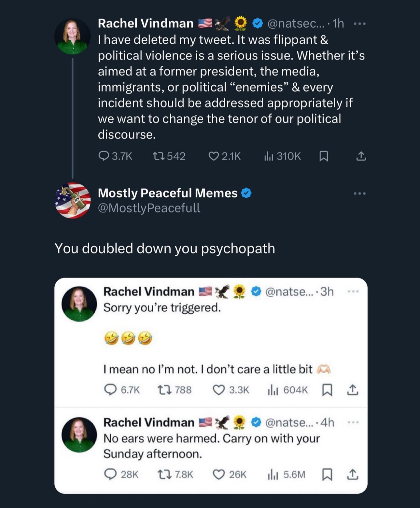This screenshot has height=508, width=420.
Task: Open Mostly Peaceful Memes profile picture
Action: pos(73,200)
